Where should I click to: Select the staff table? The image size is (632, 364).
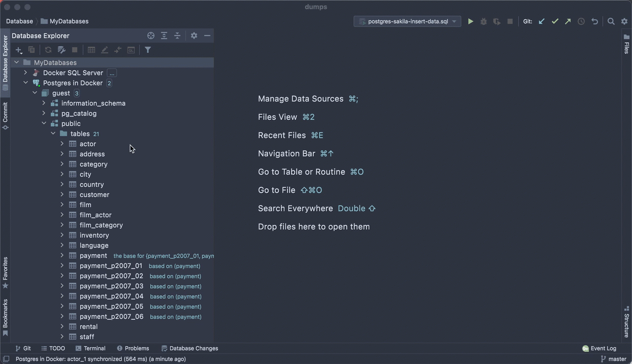point(87,337)
